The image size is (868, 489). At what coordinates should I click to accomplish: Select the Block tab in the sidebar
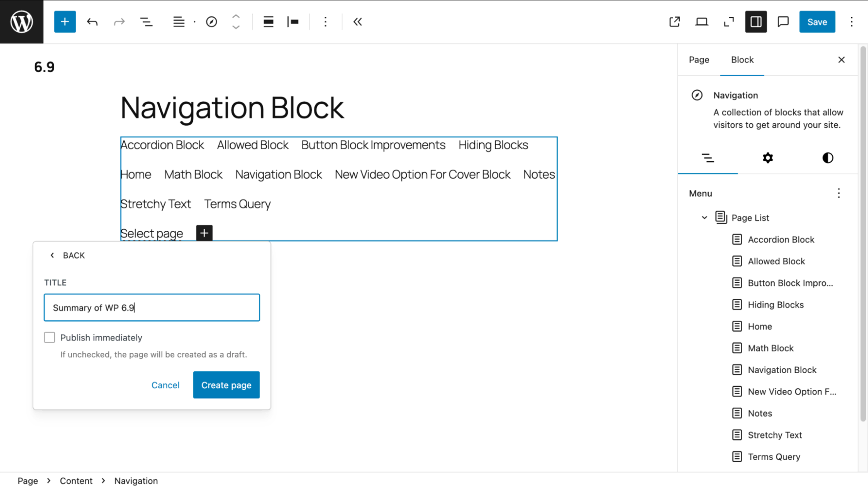click(x=742, y=59)
